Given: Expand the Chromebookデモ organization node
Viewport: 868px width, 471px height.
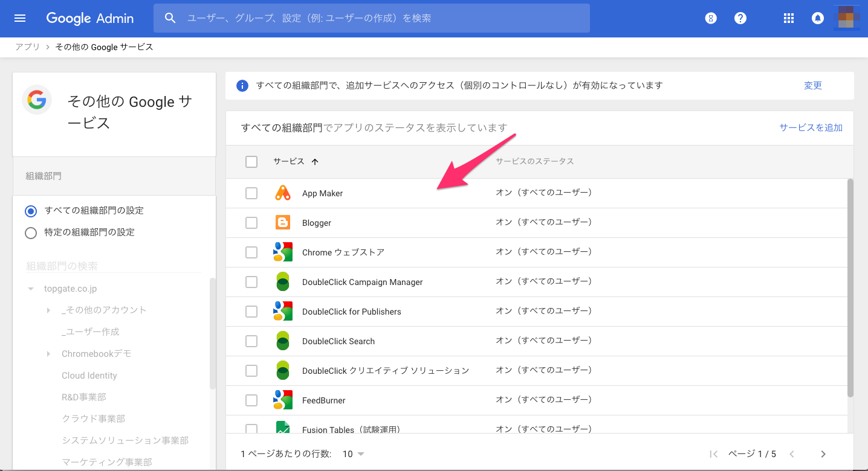Looking at the screenshot, I should pyautogui.click(x=48, y=354).
